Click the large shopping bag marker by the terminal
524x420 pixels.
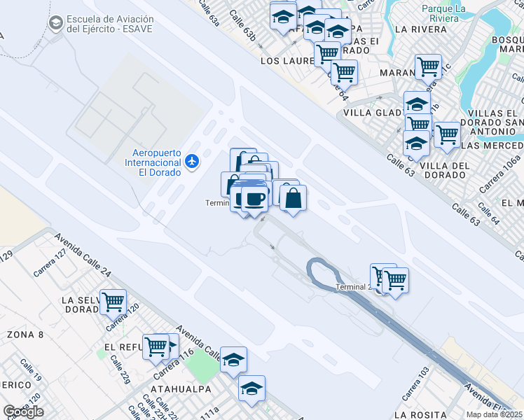tap(293, 198)
